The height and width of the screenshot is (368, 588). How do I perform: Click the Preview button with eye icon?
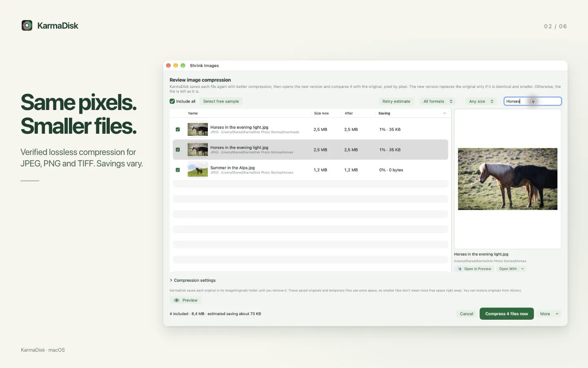coord(186,300)
